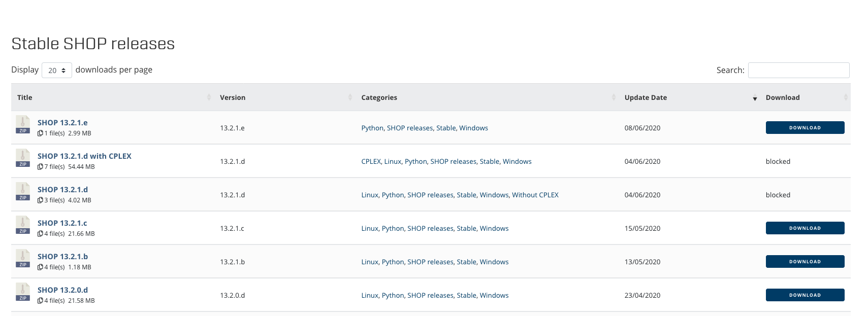Screen dimensions: 868x316
Task: Sort table by Version column
Action: (x=285, y=97)
